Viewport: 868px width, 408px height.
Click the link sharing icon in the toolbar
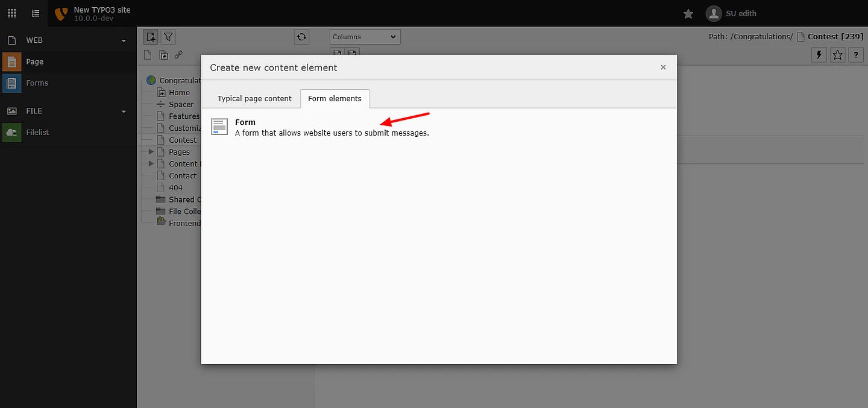click(x=178, y=55)
